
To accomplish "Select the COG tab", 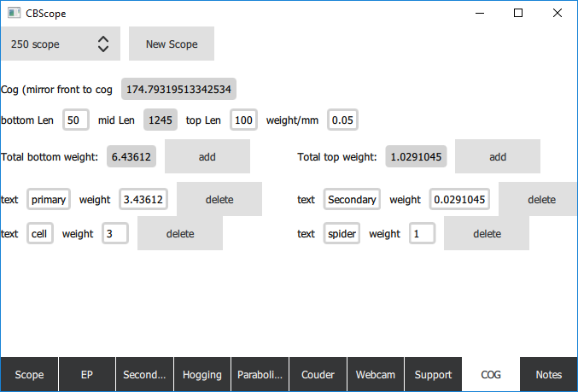I will 491,374.
